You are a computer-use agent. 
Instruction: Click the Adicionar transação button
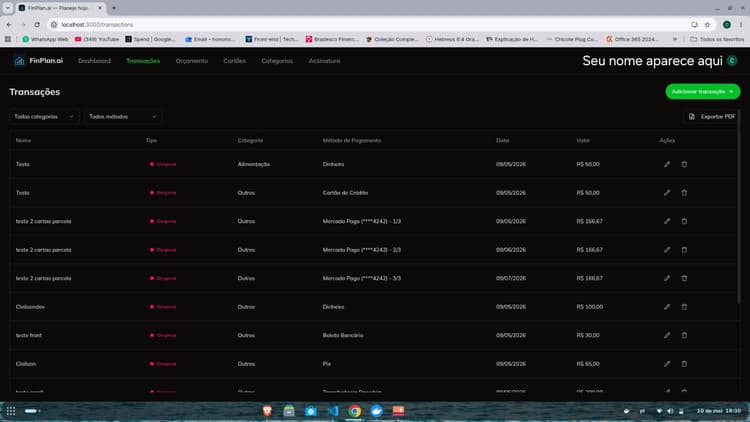[703, 91]
